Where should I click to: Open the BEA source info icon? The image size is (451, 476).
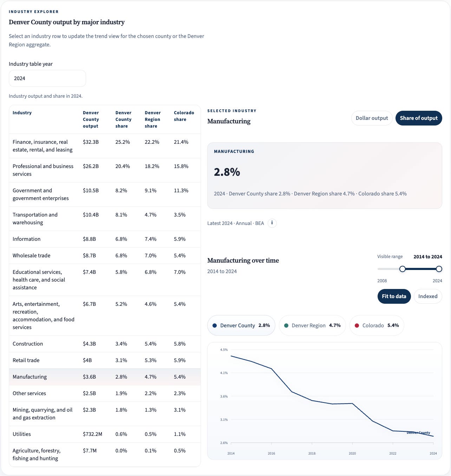(272, 223)
